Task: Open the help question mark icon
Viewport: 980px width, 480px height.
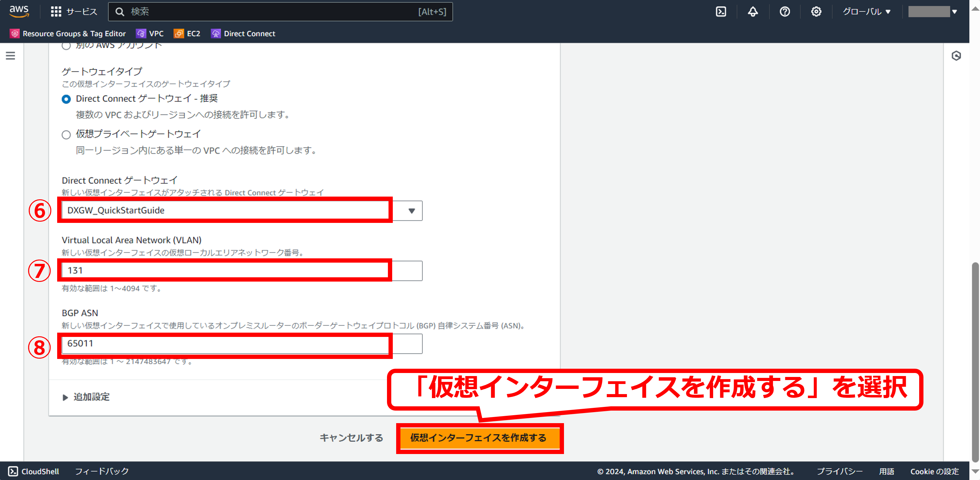Action: [x=784, y=11]
